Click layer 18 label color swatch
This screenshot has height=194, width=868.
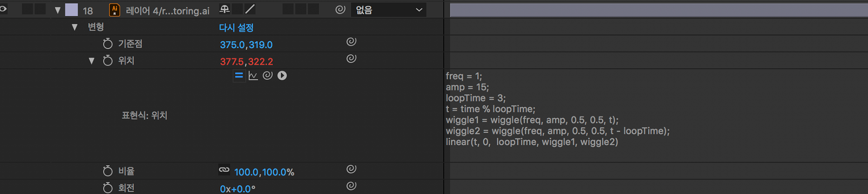pos(71,10)
